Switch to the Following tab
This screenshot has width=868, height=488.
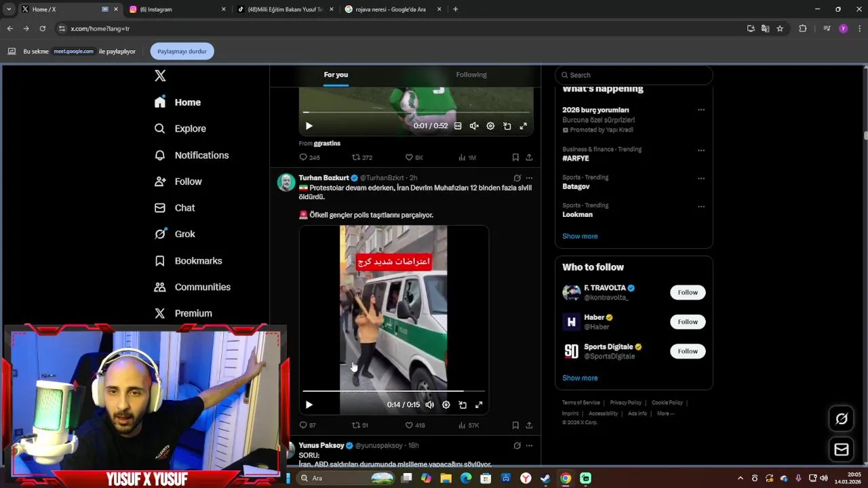coord(471,75)
